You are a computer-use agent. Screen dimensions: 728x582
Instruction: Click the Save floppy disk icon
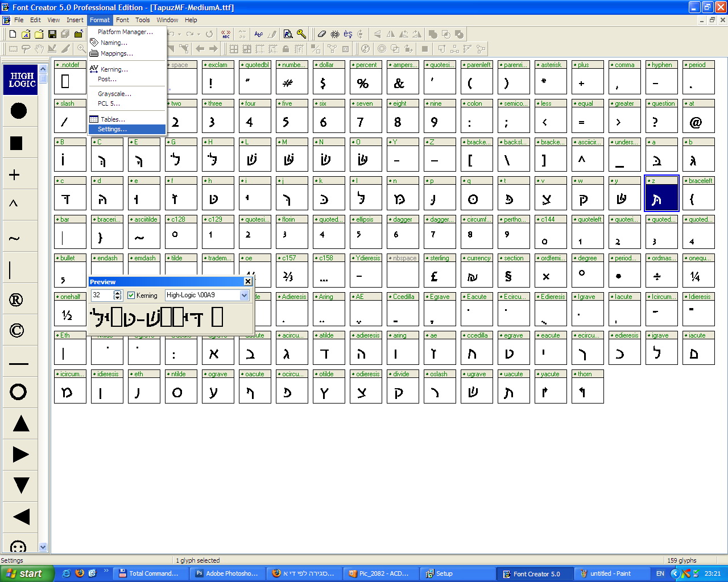(52, 34)
